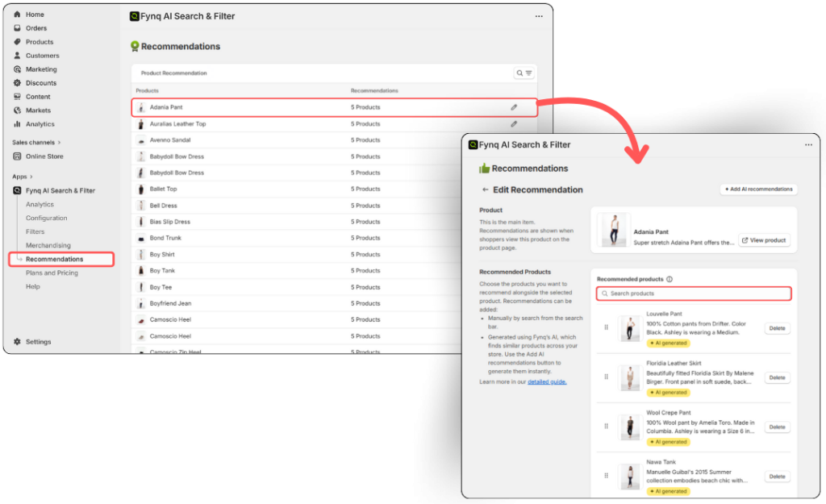Open three-dot menu in Edit Recommendation window
The height and width of the screenshot is (504, 826).
click(x=808, y=145)
